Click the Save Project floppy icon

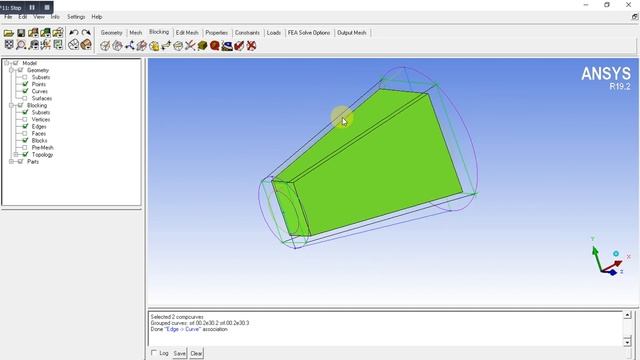pyautogui.click(x=21, y=33)
